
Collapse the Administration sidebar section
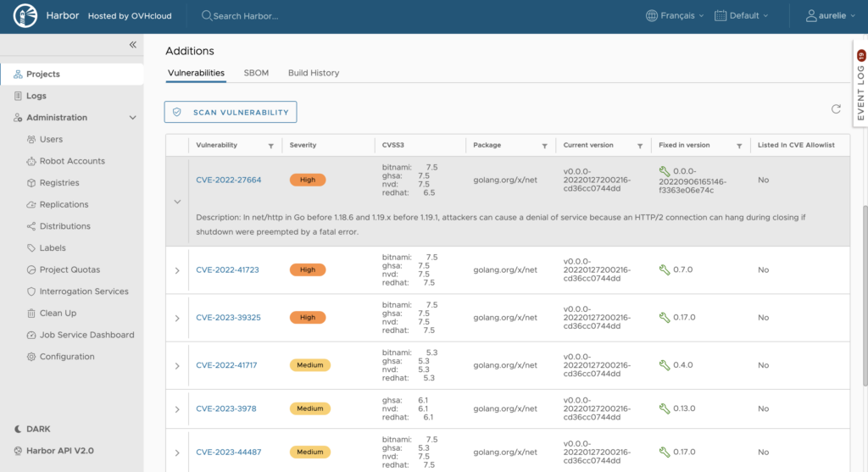[131, 118]
